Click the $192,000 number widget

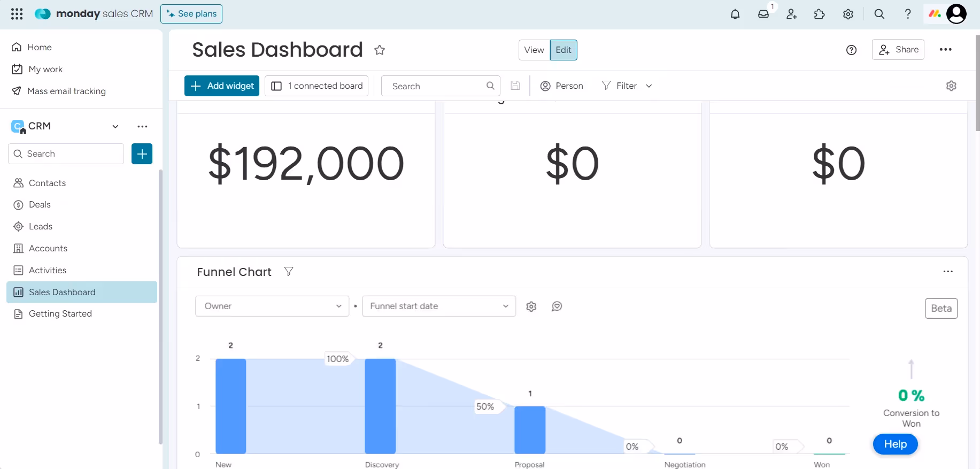(306, 164)
